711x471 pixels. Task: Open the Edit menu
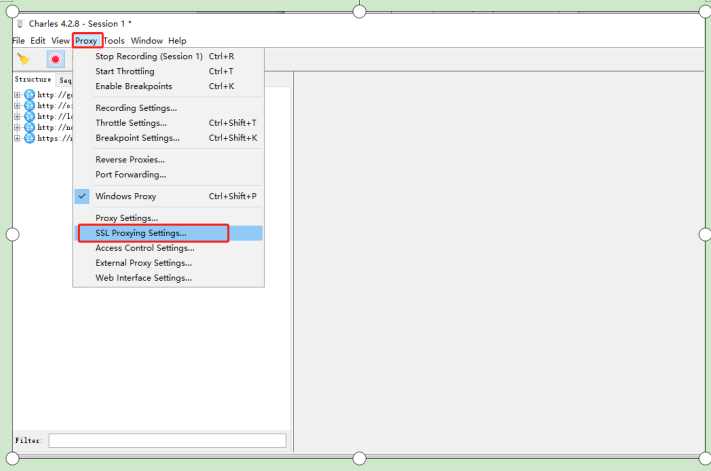pyautogui.click(x=38, y=41)
